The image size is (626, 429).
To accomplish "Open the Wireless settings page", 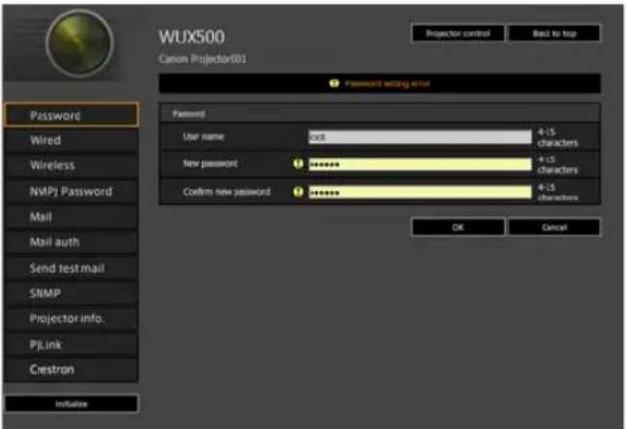I will click(71, 166).
